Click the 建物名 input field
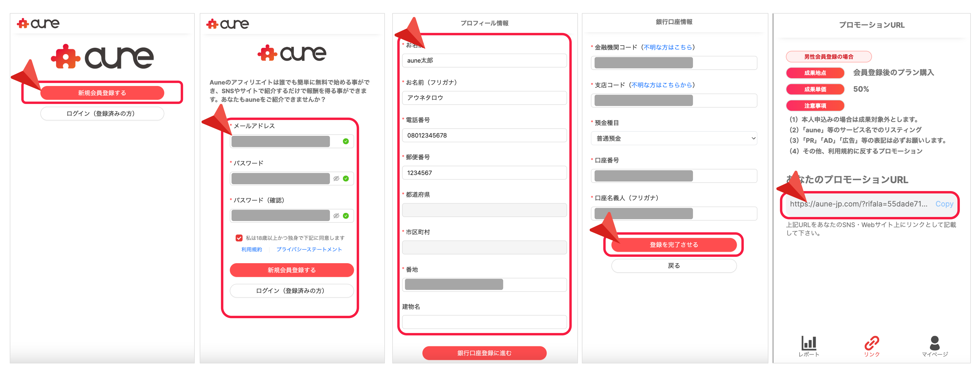This screenshot has width=980, height=378. point(484,322)
